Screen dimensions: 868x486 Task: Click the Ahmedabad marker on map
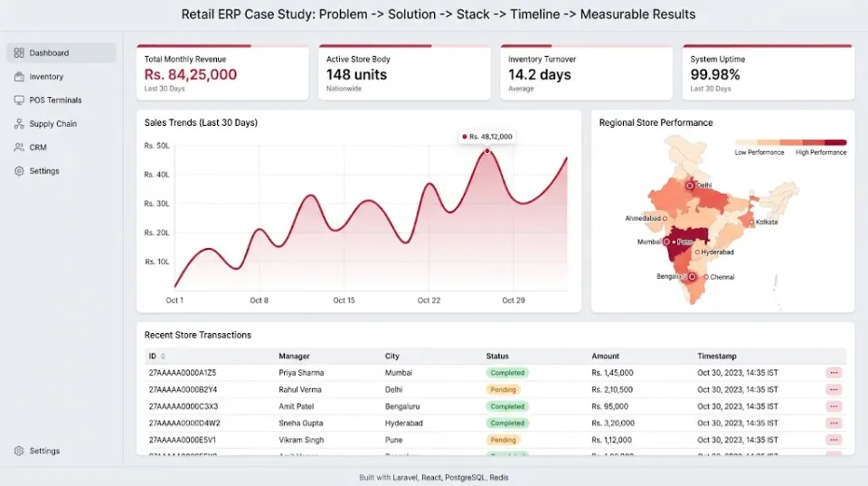point(665,218)
